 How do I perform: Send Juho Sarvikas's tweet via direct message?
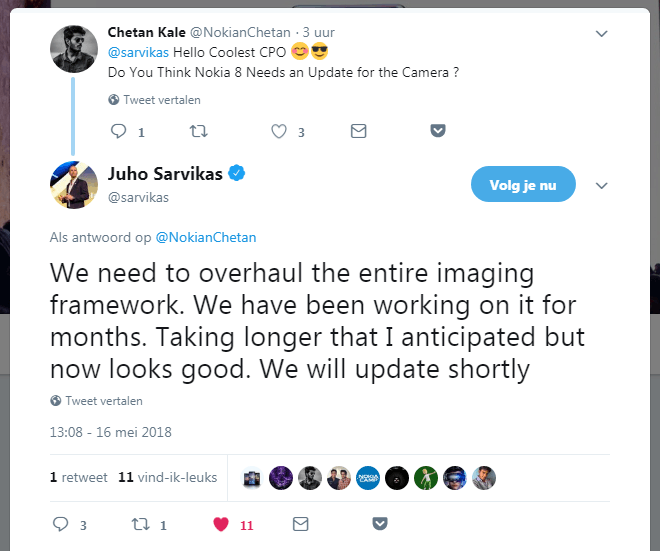pos(300,524)
